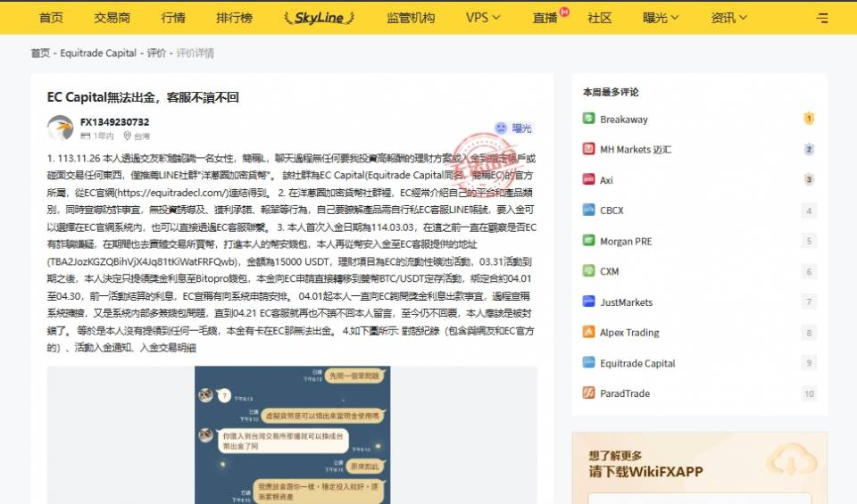
Task: Click the Axi broker icon
Action: (588, 179)
